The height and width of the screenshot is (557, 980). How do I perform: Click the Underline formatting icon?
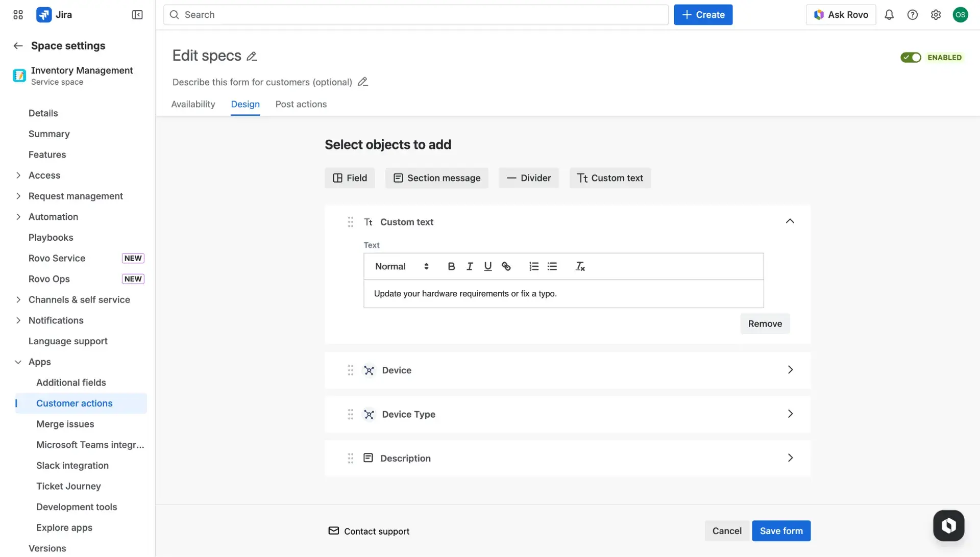(x=488, y=266)
